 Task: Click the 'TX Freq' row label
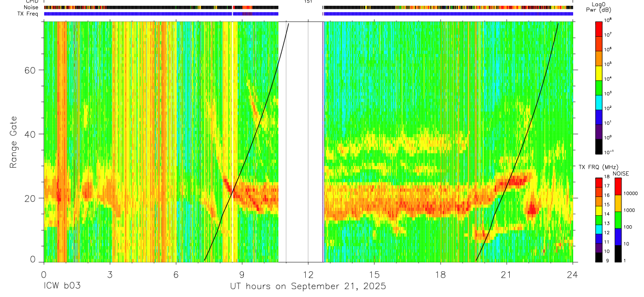tap(29, 14)
